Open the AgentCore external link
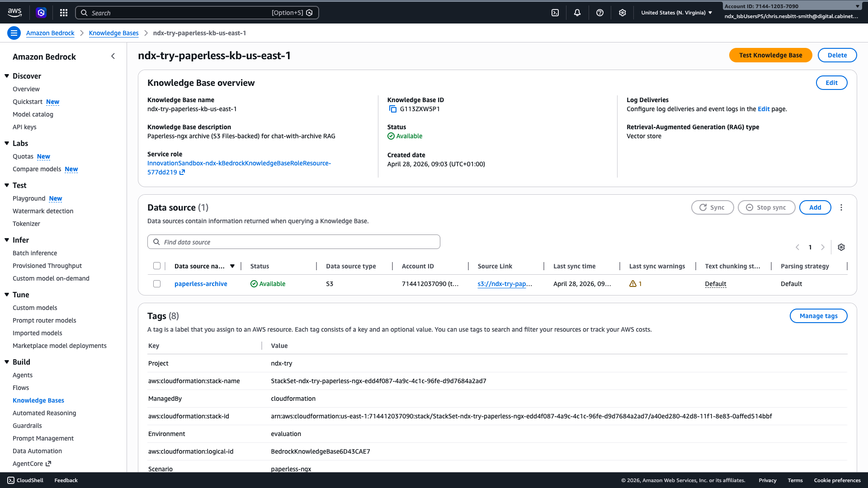Viewport: 868px width, 488px height. click(32, 464)
